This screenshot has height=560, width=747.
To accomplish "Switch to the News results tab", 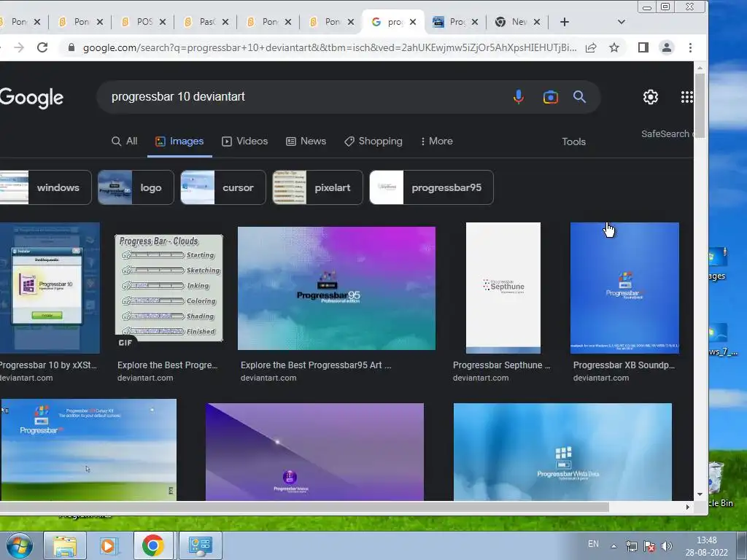I will coord(306,141).
